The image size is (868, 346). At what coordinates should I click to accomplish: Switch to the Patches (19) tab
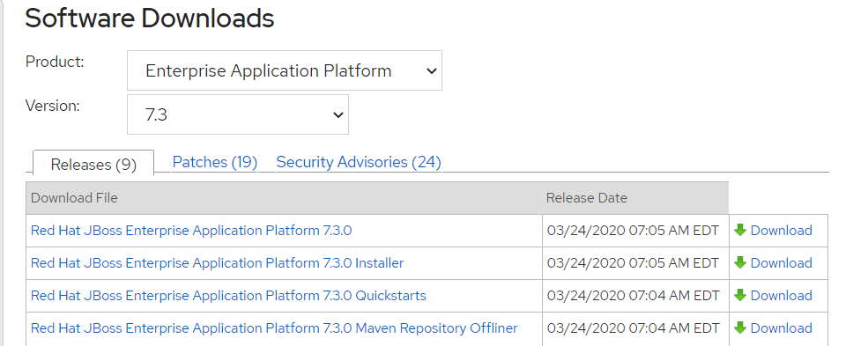(215, 162)
